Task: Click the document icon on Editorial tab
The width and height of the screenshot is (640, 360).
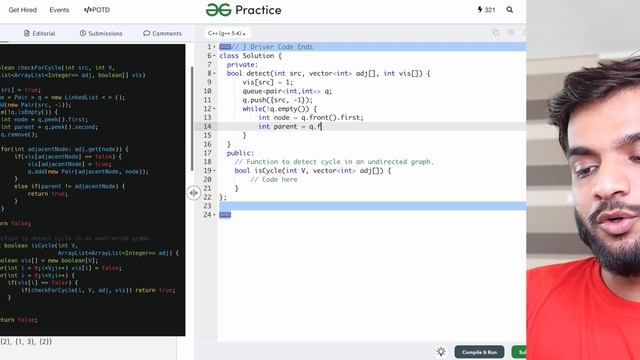Action: coord(27,33)
